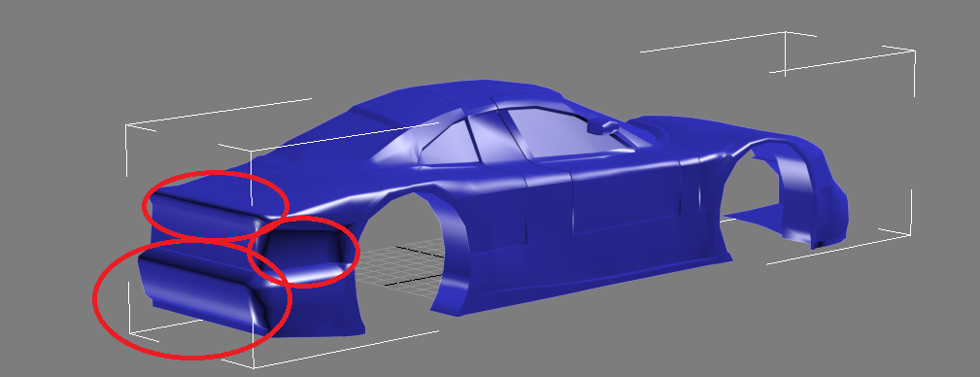This screenshot has width=980, height=377.
Task: Select the area inside the uppermost red circle
Action: coord(216,205)
